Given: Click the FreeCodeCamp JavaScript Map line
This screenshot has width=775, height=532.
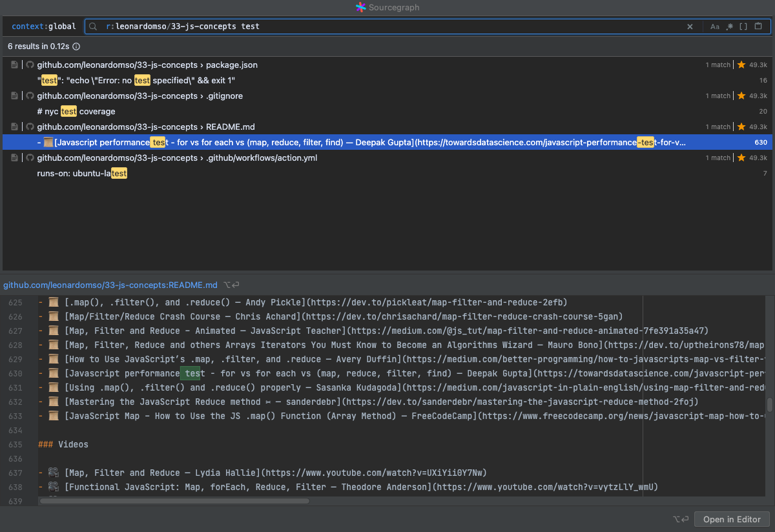Looking at the screenshot, I should point(402,416).
